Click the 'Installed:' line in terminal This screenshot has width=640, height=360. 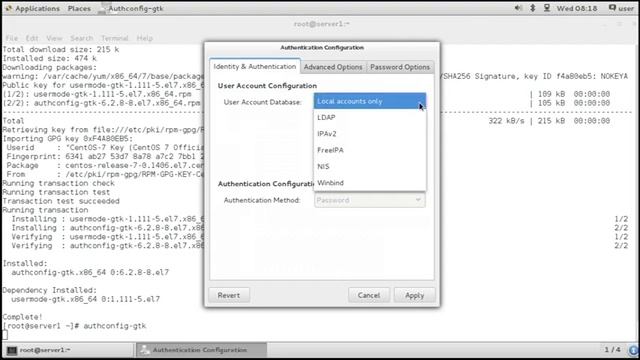click(x=25, y=263)
